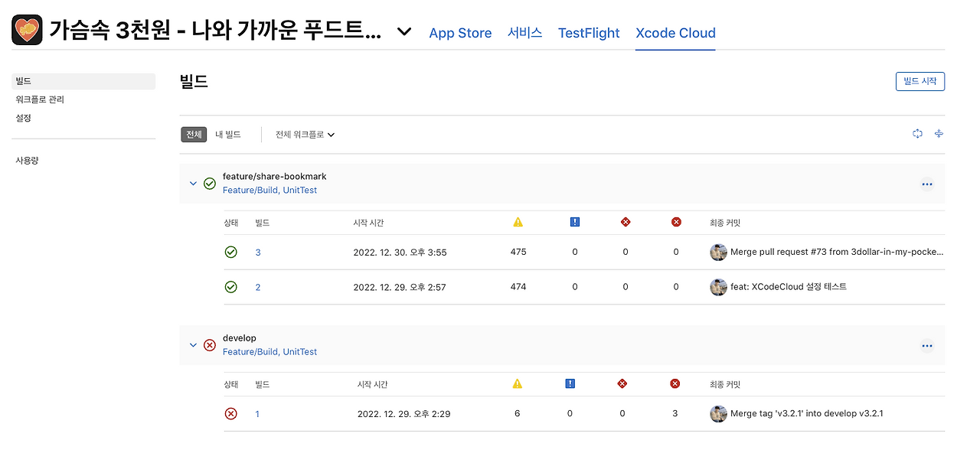Select the Xcode Cloud tab
This screenshot has width=980, height=476.
pyautogui.click(x=675, y=33)
